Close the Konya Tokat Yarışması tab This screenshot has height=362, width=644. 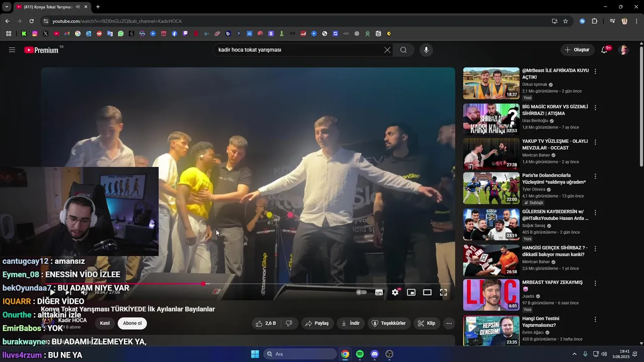[x=86, y=7]
